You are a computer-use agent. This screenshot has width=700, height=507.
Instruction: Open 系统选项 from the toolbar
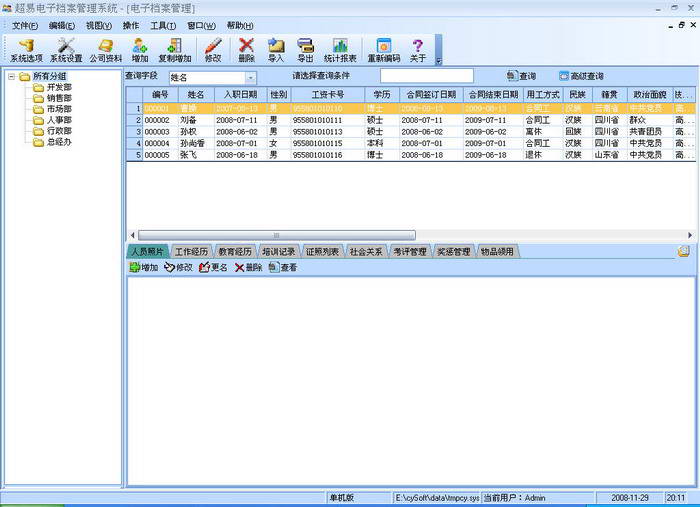pyautogui.click(x=26, y=50)
